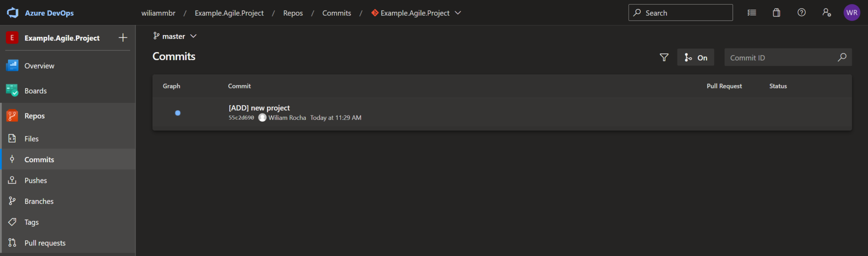Open the filter funnel icon
Viewport: 868px width, 256px height.
click(x=664, y=57)
